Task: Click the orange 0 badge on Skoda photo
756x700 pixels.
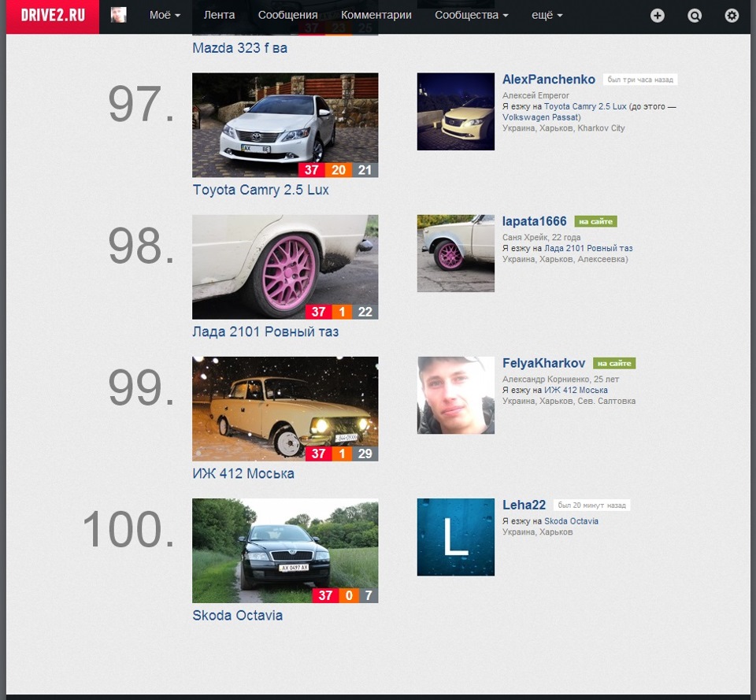Action: pyautogui.click(x=349, y=595)
